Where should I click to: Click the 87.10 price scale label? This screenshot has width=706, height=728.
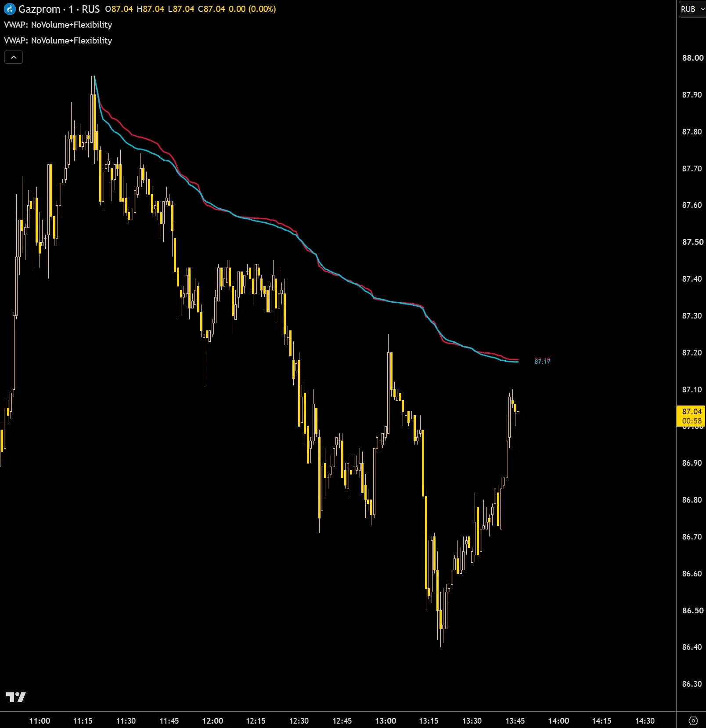point(693,390)
